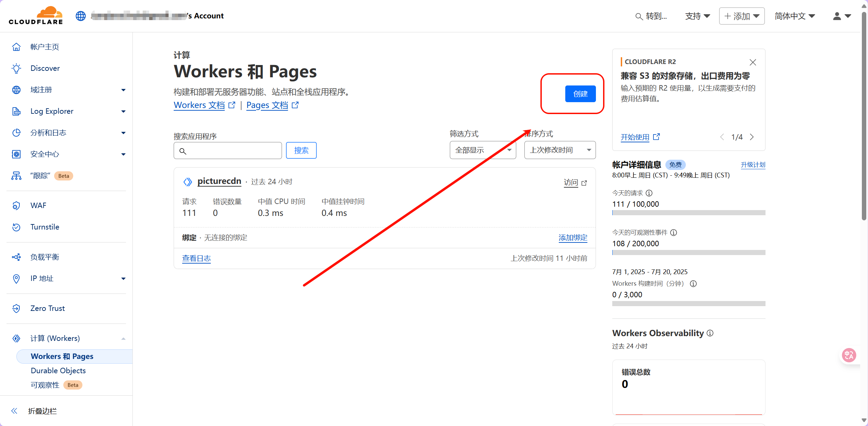Screen dimensions: 868x426
Task: Click the IP 地址 location pin icon
Action: (16, 279)
